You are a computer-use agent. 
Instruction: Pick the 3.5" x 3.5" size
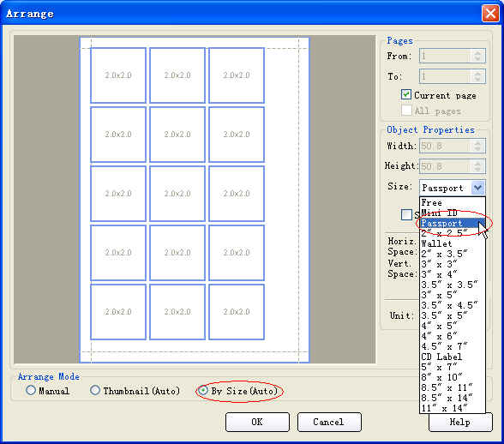click(453, 285)
